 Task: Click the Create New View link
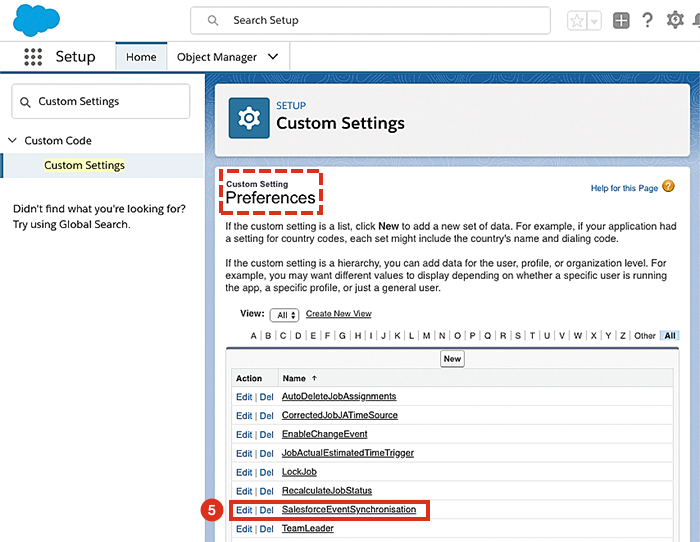coord(338,314)
